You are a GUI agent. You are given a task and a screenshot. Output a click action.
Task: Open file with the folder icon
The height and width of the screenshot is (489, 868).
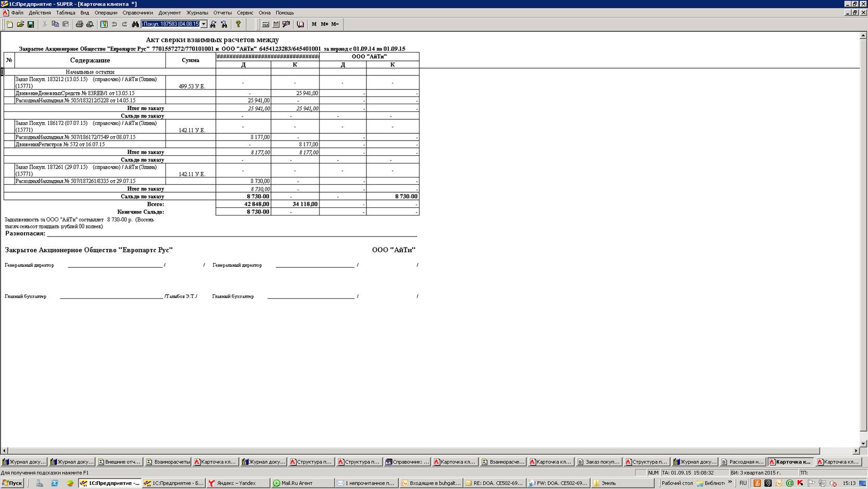(x=20, y=24)
